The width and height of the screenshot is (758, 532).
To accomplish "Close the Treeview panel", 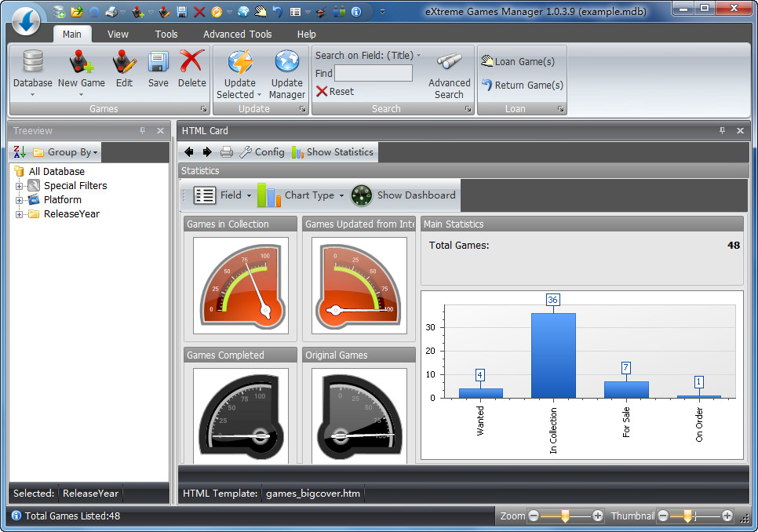I will [161, 130].
